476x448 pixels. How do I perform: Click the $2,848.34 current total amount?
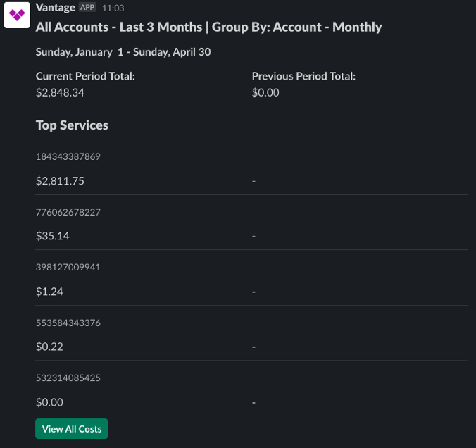[x=60, y=92]
